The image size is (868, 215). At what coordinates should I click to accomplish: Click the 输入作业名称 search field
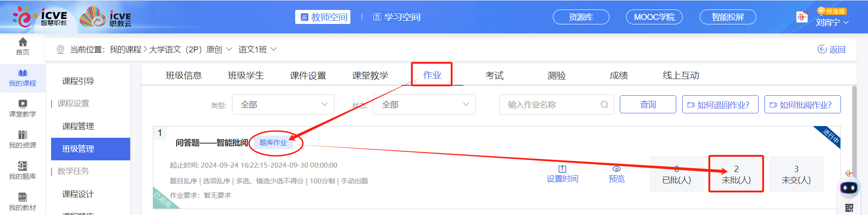click(557, 104)
